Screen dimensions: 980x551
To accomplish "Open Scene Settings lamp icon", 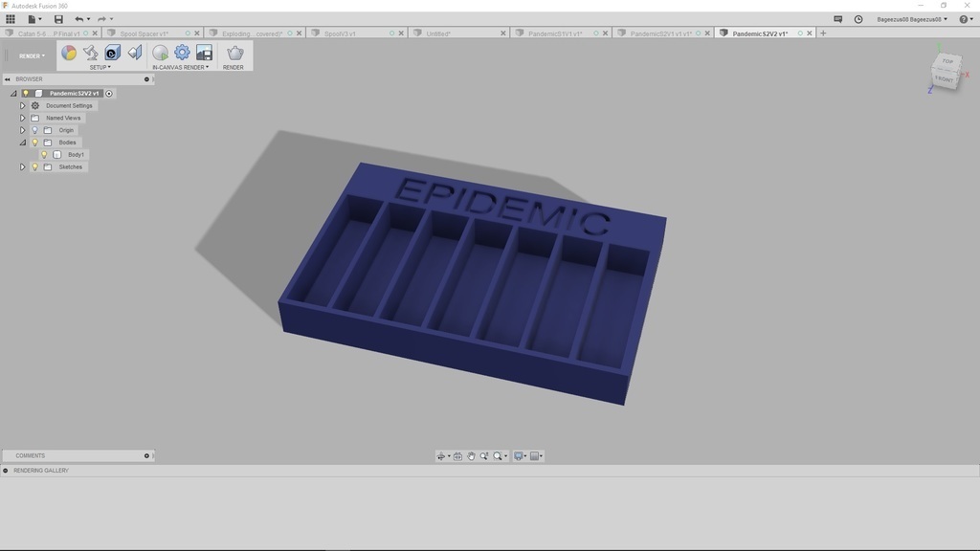I will [x=91, y=53].
